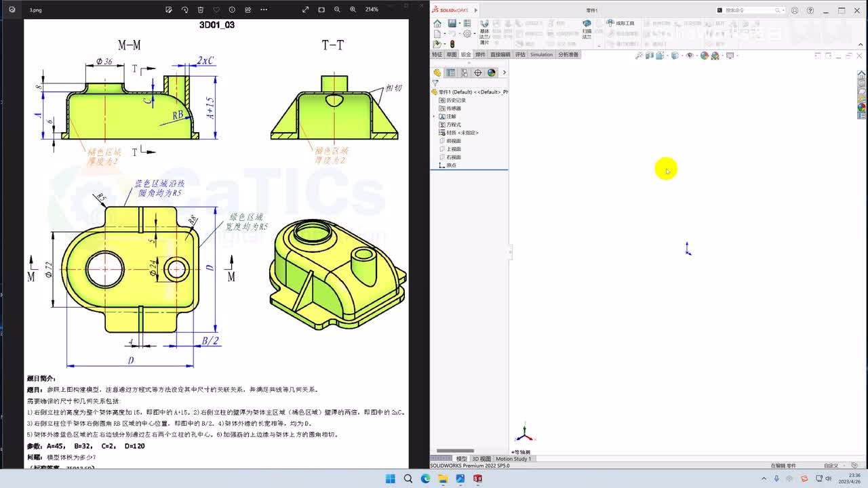Open the SolidWorks user login icon
868x488 pixels.
(795, 10)
